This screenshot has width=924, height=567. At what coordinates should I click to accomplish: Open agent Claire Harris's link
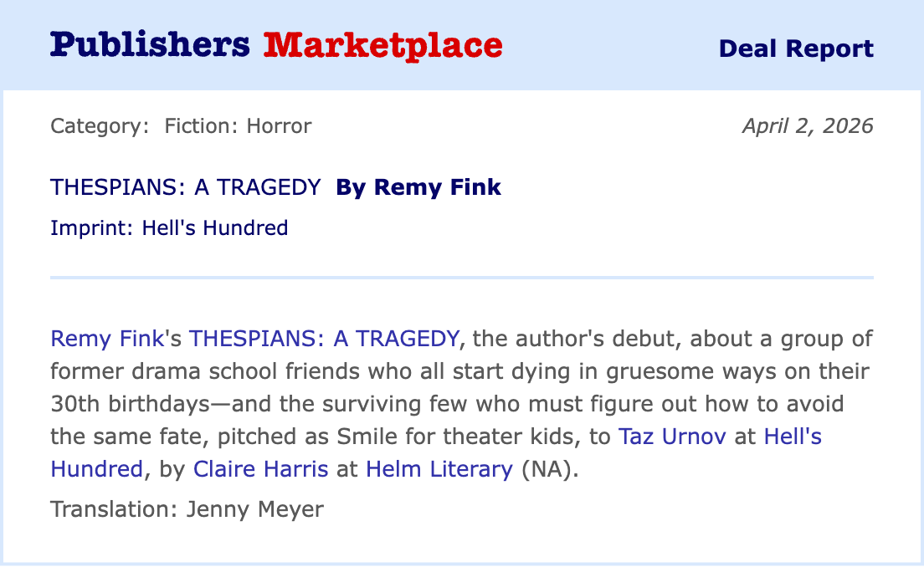pyautogui.click(x=260, y=469)
